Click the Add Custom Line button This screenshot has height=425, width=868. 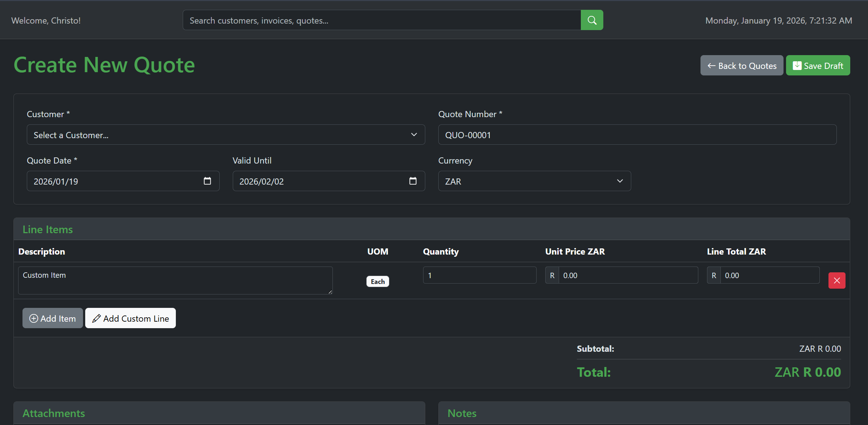coord(131,318)
